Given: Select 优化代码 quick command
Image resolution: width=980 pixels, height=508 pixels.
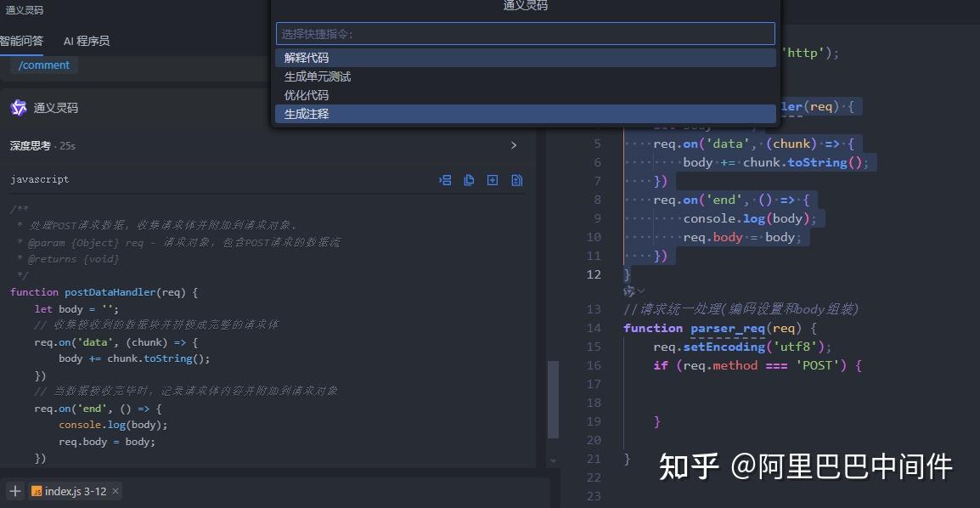Looking at the screenshot, I should pyautogui.click(x=525, y=95).
